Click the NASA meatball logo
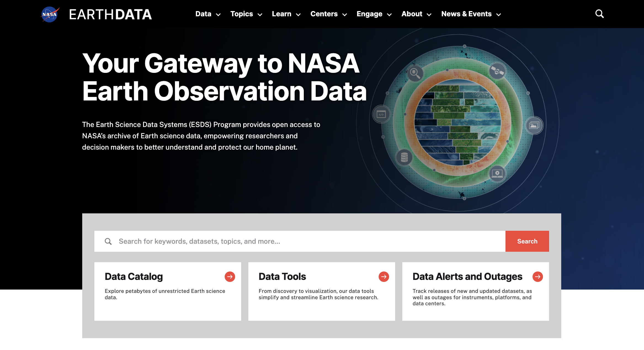Viewport: 644px width, 350px height. click(x=50, y=14)
